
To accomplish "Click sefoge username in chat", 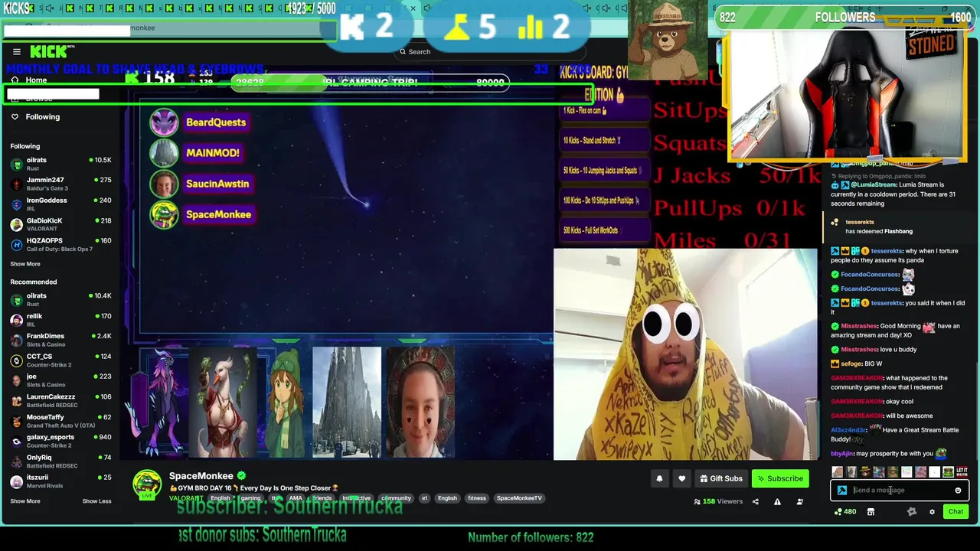I will click(851, 364).
